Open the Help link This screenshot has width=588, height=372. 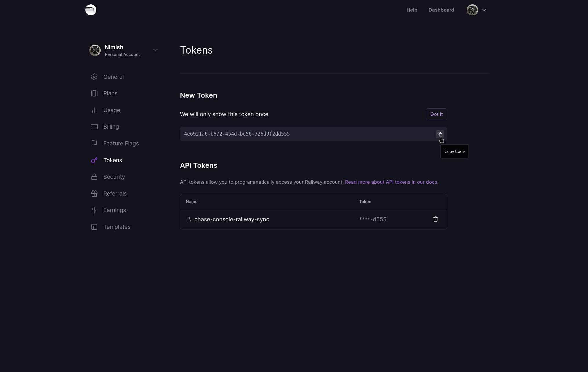[412, 10]
